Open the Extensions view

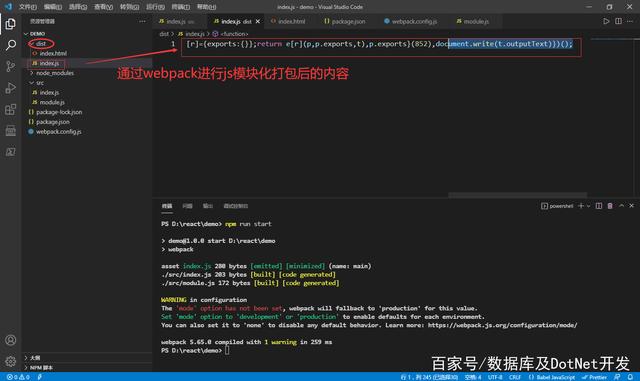11,109
